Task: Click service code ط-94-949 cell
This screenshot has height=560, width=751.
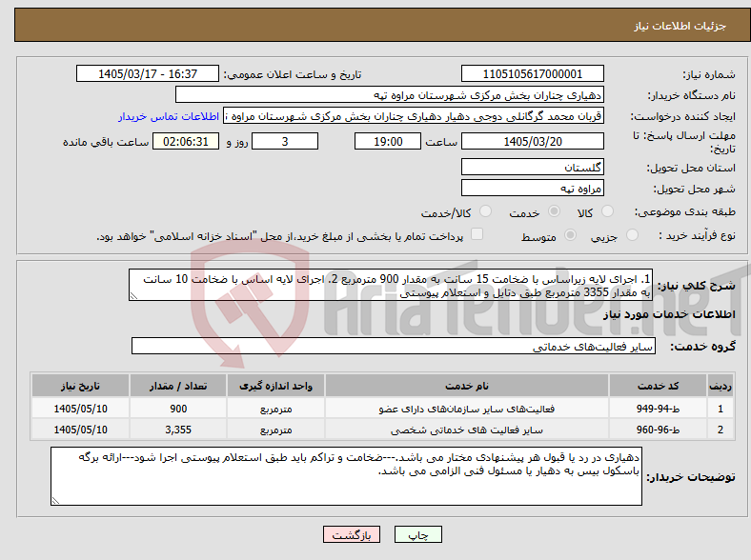Action: pyautogui.click(x=659, y=409)
